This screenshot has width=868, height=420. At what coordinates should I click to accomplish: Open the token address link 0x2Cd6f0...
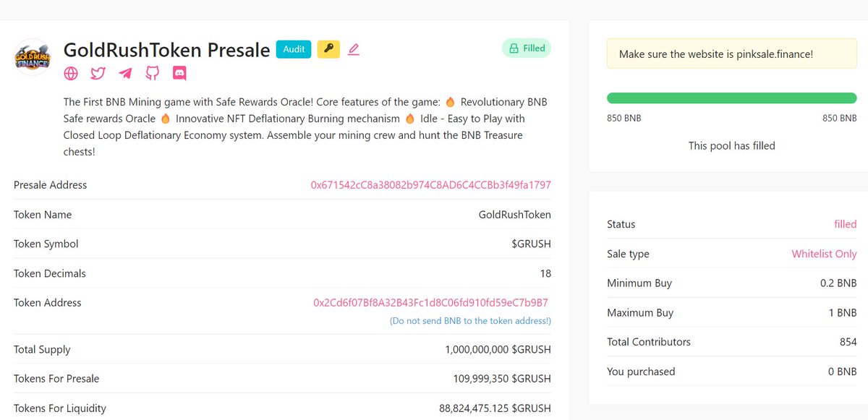click(x=430, y=303)
